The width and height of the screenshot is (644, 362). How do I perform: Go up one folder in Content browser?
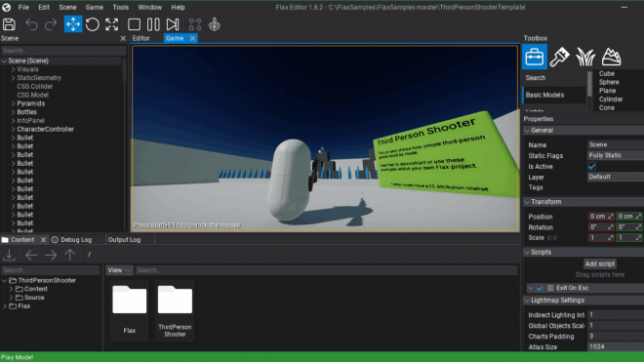tap(70, 255)
